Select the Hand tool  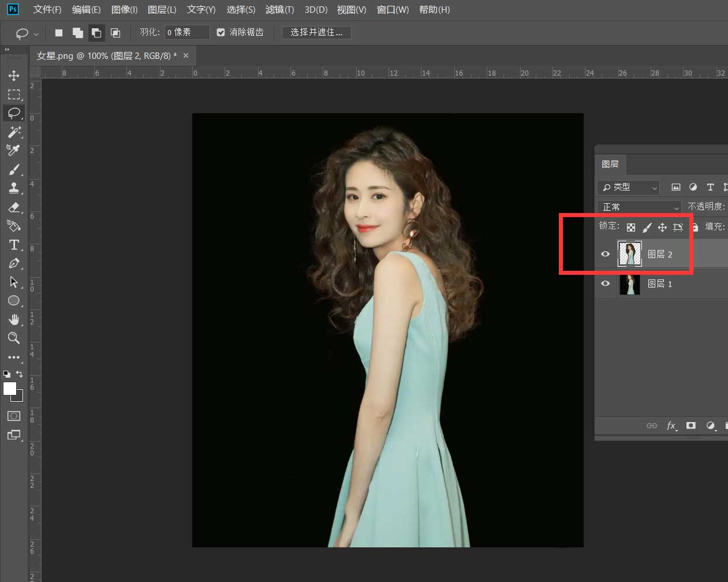click(x=14, y=319)
